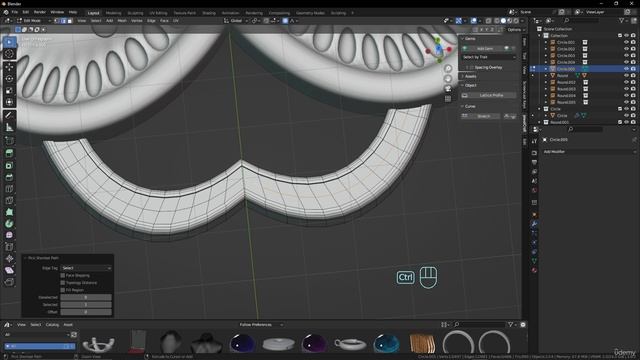Select the Add Cube tool
Image resolution: width=640 pixels, height=360 pixels.
coord(9,140)
